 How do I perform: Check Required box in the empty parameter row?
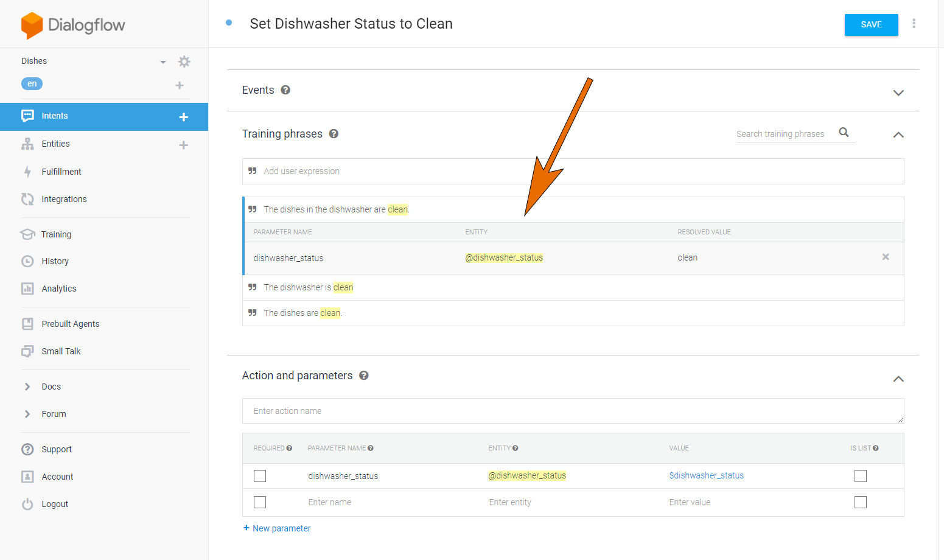click(x=260, y=502)
